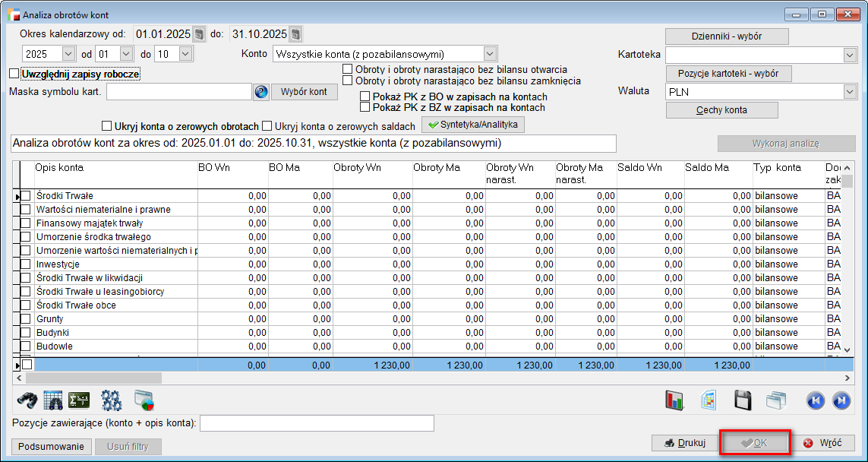The width and height of the screenshot is (868, 462).
Task: Click the blue help question mark icon
Action: click(261, 92)
